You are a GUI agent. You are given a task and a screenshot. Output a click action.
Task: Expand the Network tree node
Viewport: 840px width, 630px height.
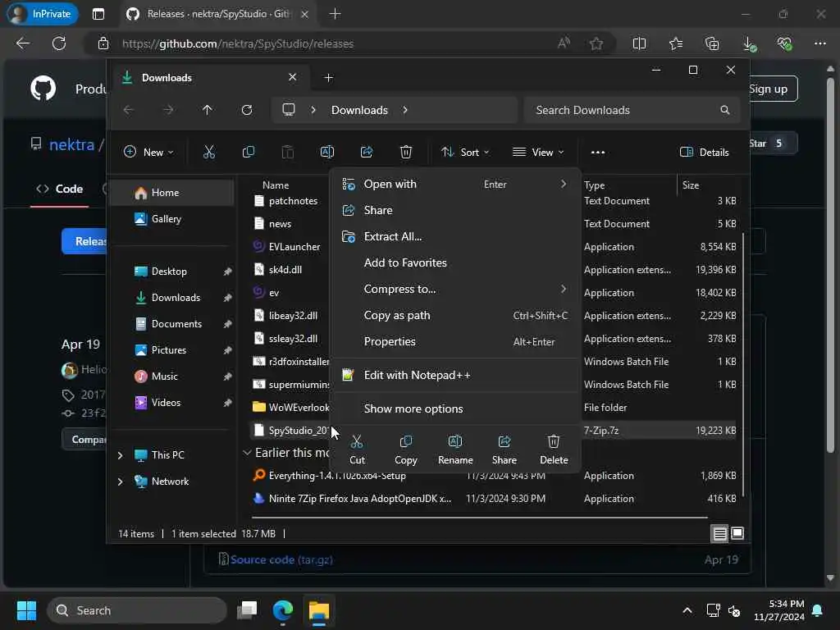pyautogui.click(x=120, y=481)
